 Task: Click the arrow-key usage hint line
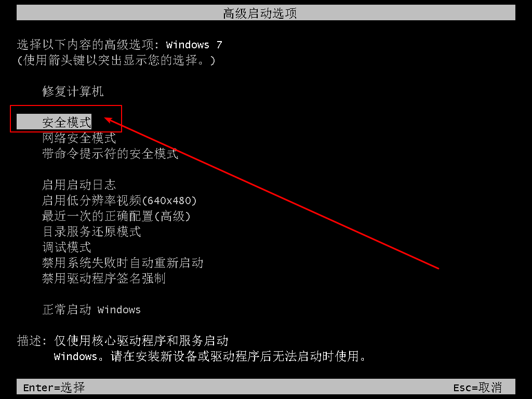click(x=116, y=60)
